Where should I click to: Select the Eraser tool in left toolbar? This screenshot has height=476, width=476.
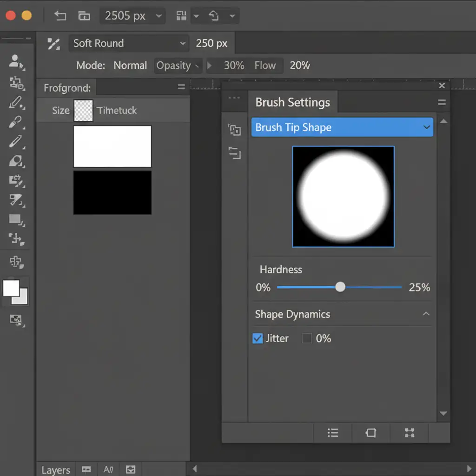click(16, 161)
